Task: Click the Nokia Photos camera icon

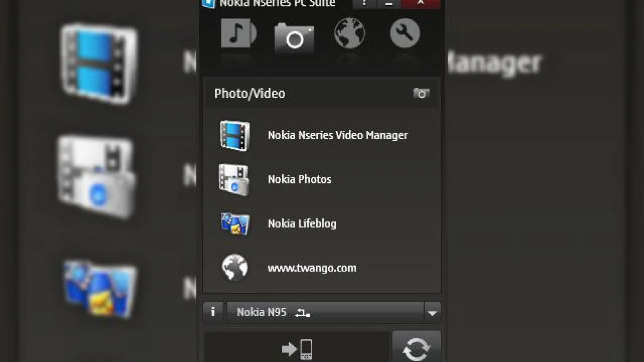Action: [x=234, y=180]
